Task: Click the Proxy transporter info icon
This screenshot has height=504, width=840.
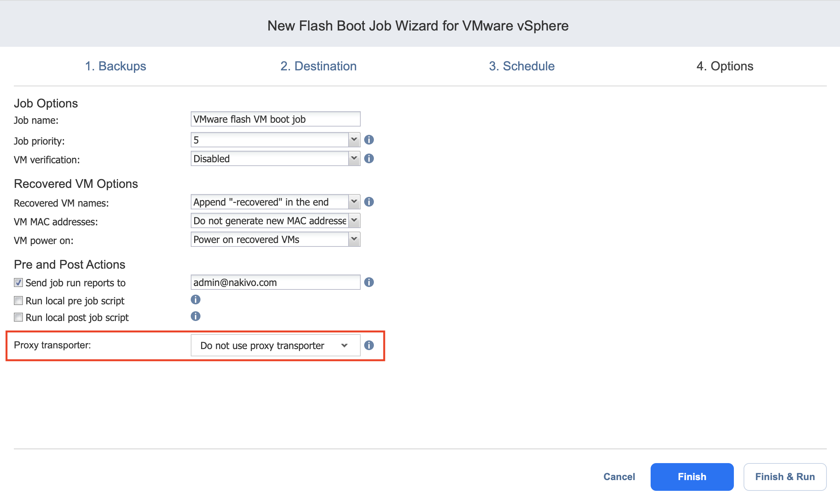Action: click(369, 345)
